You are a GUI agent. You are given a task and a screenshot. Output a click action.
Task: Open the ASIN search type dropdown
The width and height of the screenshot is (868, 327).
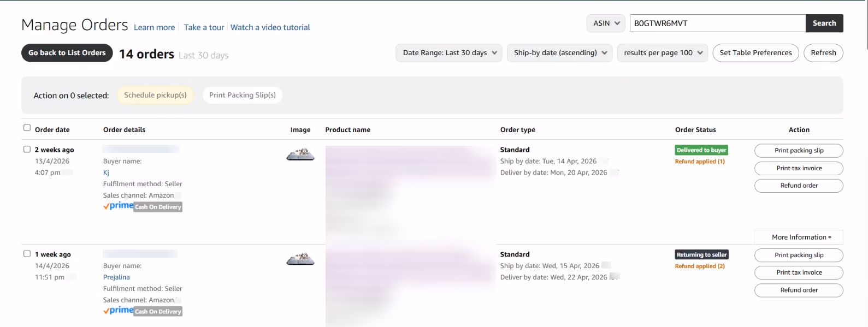click(x=606, y=23)
